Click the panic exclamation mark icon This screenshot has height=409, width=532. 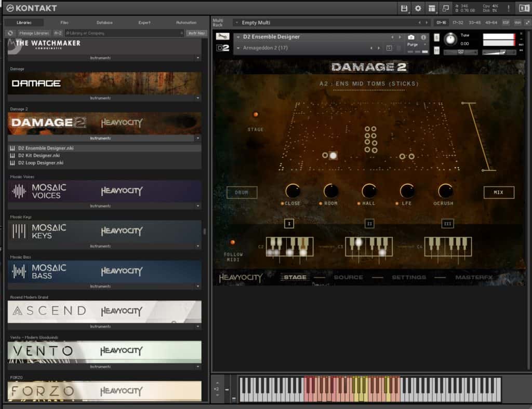click(508, 8)
